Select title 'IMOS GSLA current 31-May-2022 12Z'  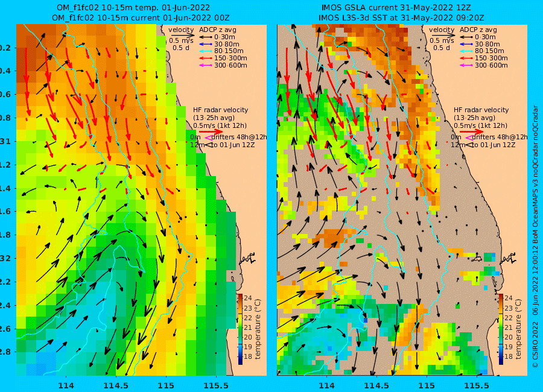(x=396, y=8)
